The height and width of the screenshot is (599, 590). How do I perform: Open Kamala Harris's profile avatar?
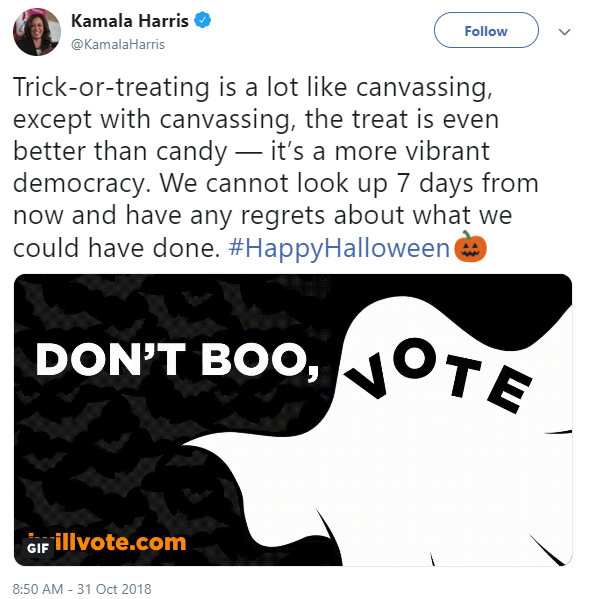pos(37,32)
